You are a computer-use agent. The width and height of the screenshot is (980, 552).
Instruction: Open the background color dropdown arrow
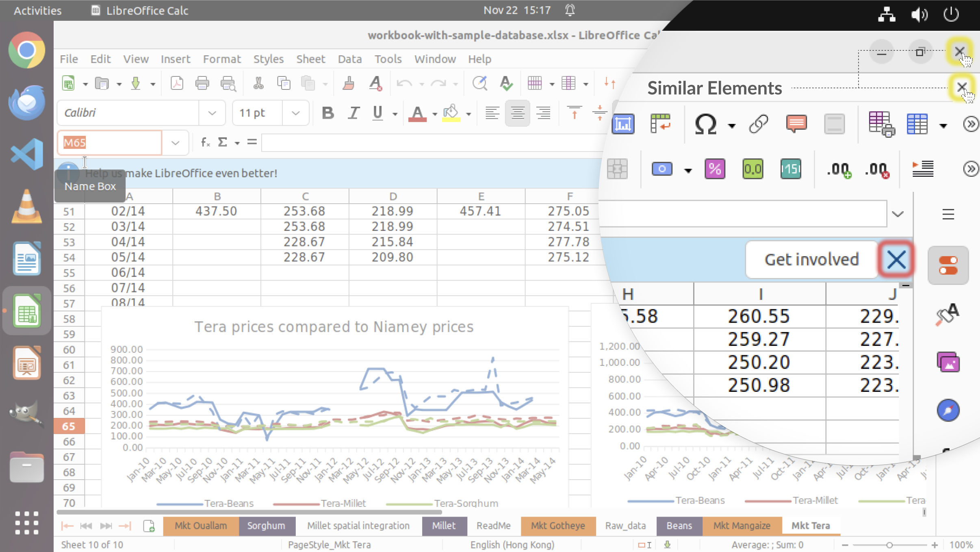tap(468, 114)
